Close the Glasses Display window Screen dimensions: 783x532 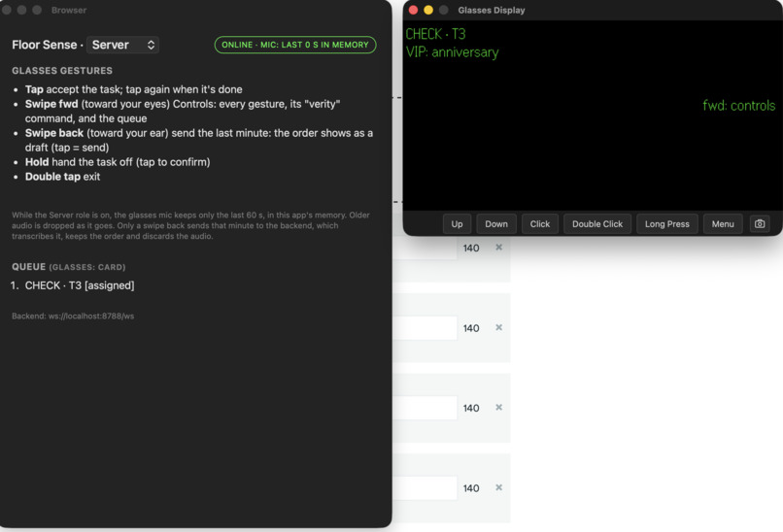414,10
